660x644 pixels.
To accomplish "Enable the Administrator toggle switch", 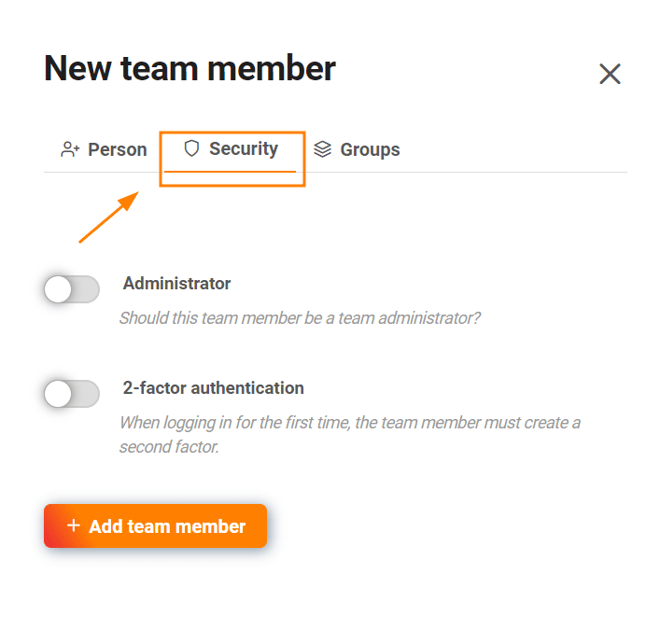I will pyautogui.click(x=71, y=289).
